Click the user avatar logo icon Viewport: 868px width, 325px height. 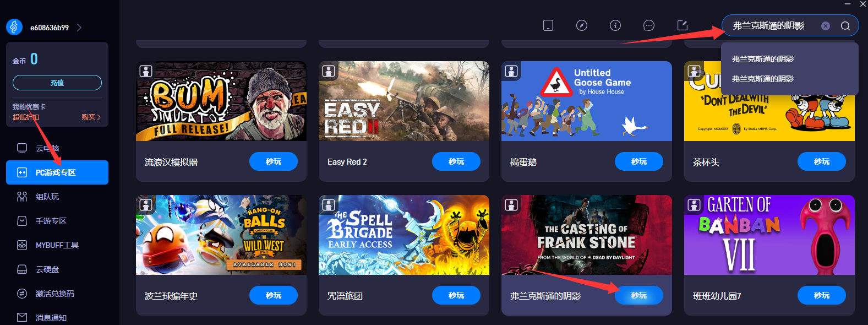pos(14,27)
